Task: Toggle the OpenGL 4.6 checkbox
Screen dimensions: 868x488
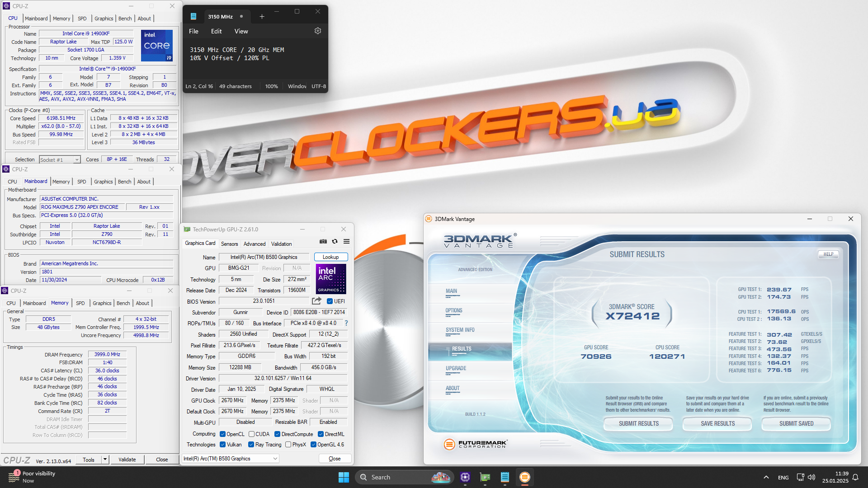Action: pyautogui.click(x=313, y=445)
